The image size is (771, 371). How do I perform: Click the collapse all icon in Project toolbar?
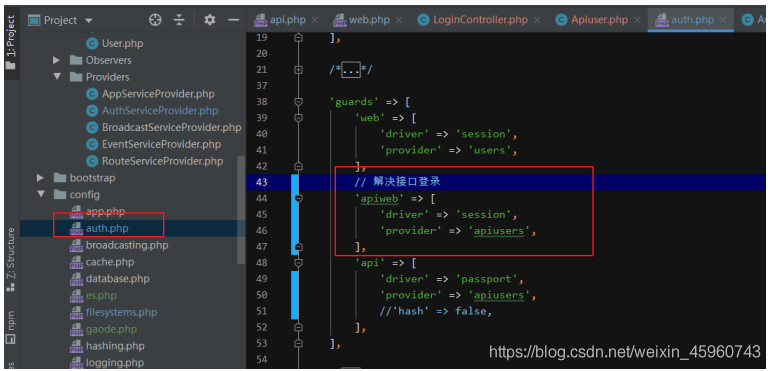click(x=179, y=20)
